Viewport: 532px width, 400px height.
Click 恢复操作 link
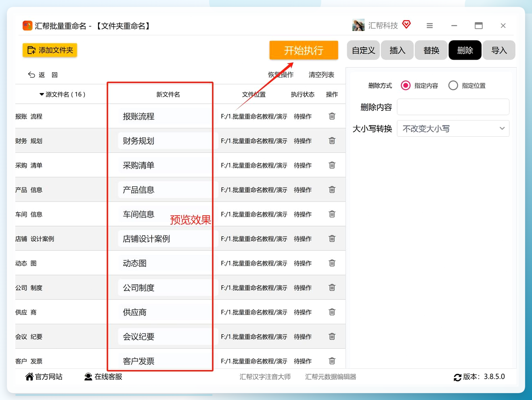(x=281, y=75)
